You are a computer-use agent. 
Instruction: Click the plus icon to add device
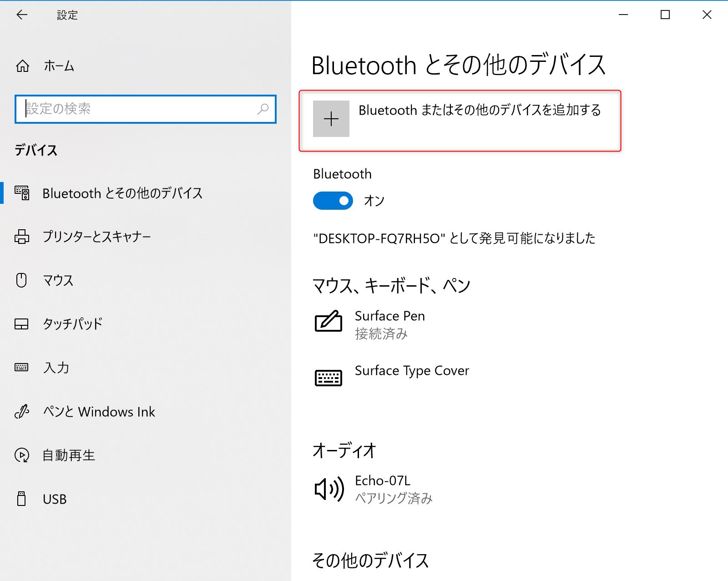pyautogui.click(x=331, y=119)
